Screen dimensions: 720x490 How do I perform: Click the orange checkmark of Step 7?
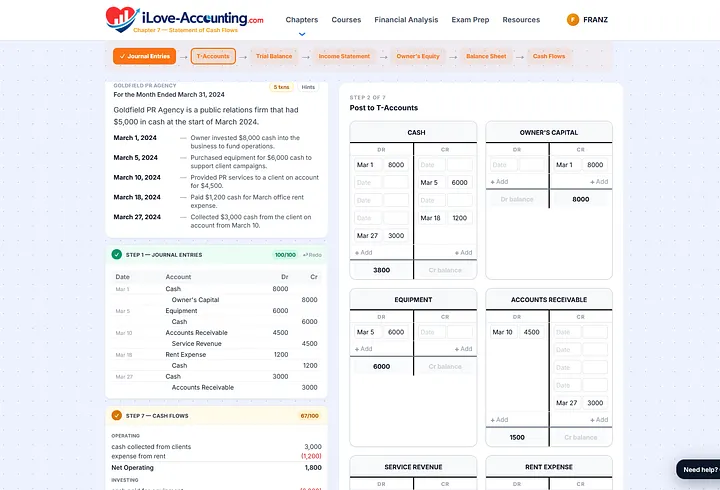[x=117, y=416]
